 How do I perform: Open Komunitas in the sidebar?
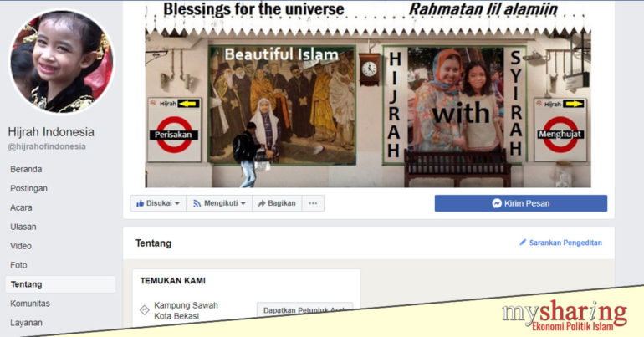29,304
